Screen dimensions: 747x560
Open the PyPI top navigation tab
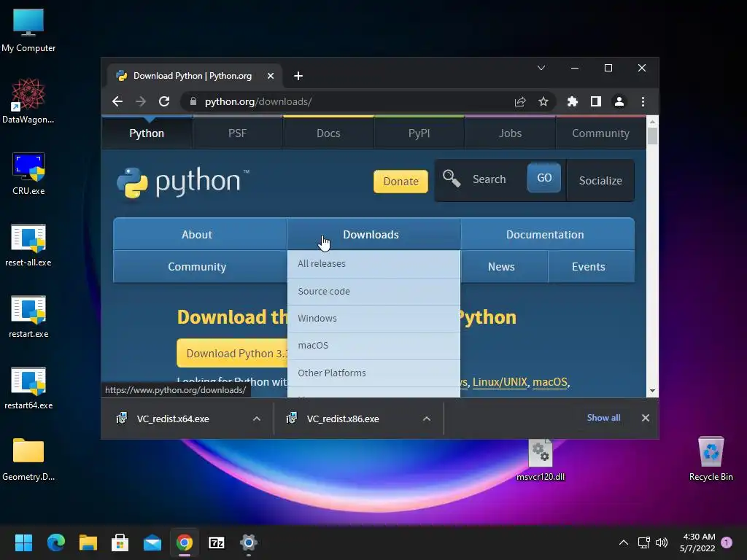(419, 133)
